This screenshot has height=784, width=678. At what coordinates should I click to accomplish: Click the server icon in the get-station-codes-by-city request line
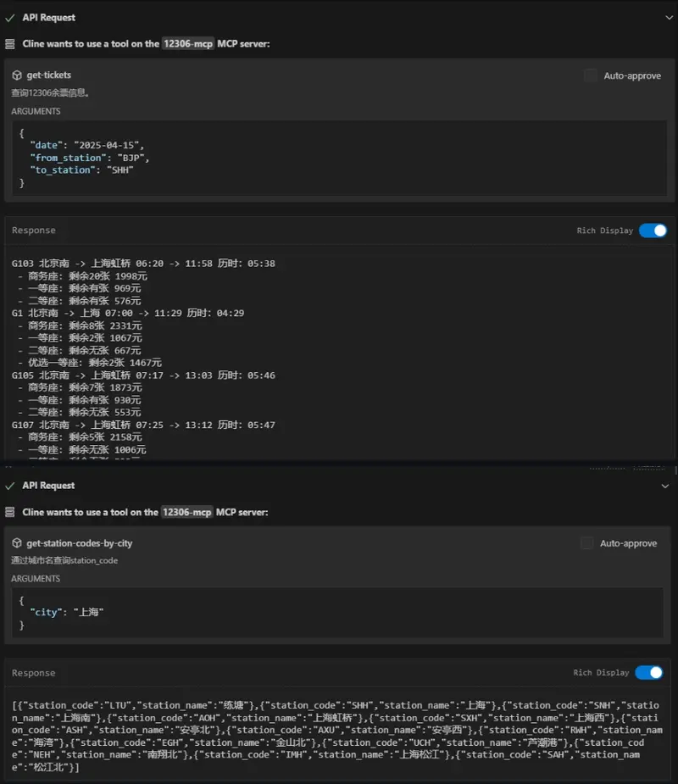click(x=10, y=512)
